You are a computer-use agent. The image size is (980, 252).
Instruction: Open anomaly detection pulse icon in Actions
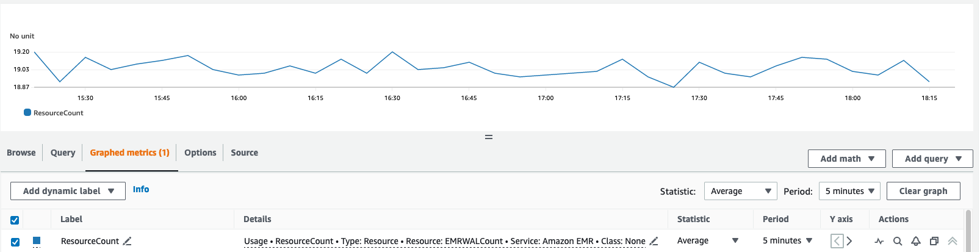pos(879,241)
